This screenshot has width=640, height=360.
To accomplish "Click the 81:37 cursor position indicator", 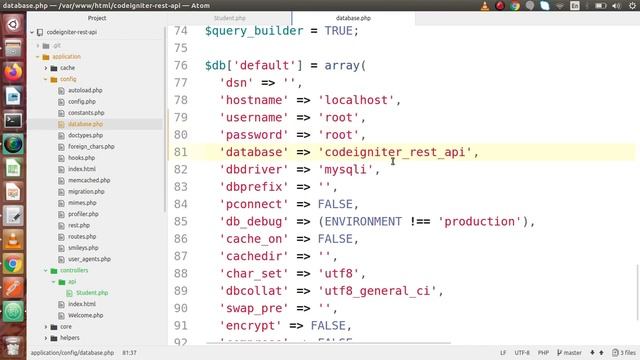I will 129,353.
